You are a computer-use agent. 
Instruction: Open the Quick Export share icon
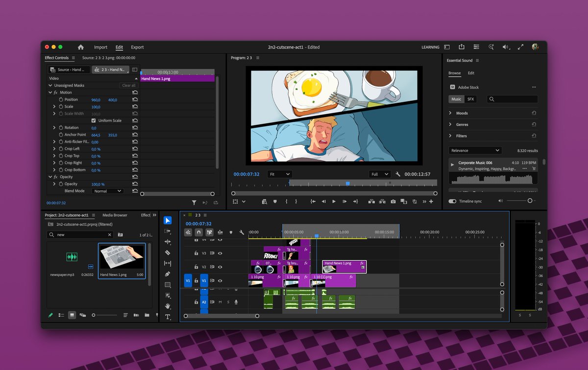(x=462, y=47)
